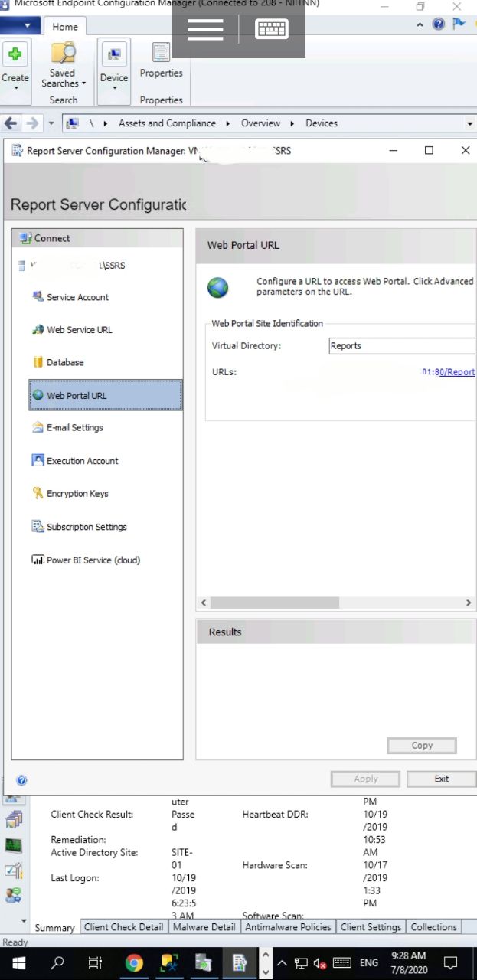Screen dimensions: 477x980
Task: Collapse the ribbon with the caret
Action: coord(420,24)
